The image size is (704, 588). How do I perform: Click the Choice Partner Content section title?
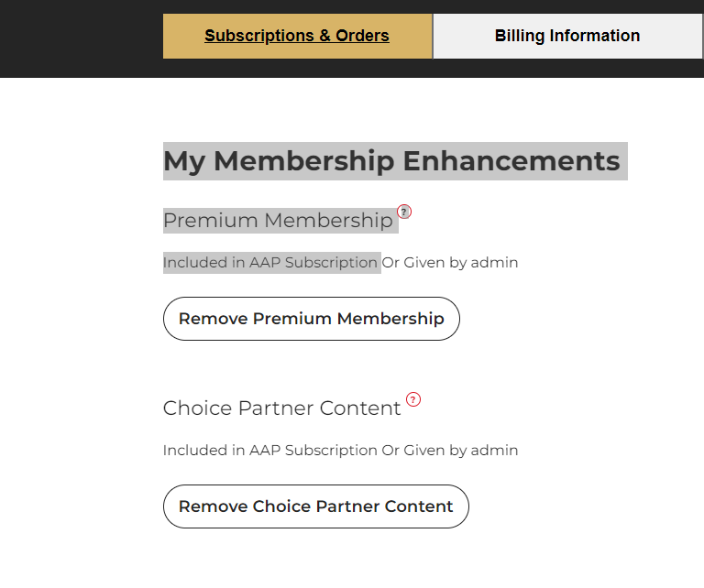281,408
